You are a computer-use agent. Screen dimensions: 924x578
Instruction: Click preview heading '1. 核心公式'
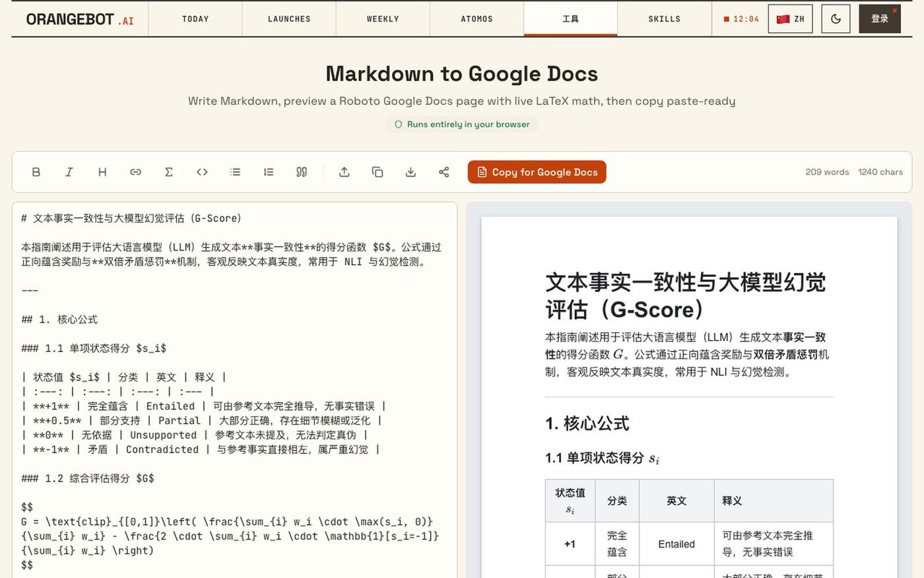(x=587, y=423)
